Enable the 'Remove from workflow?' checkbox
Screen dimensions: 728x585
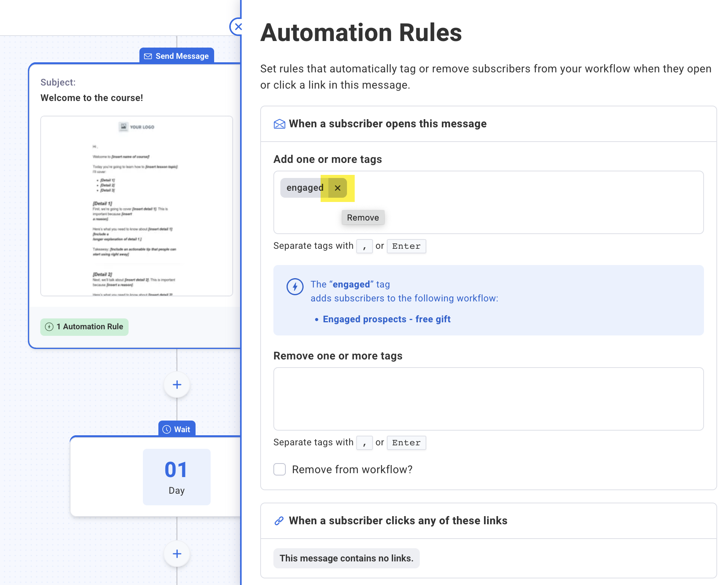pos(279,469)
